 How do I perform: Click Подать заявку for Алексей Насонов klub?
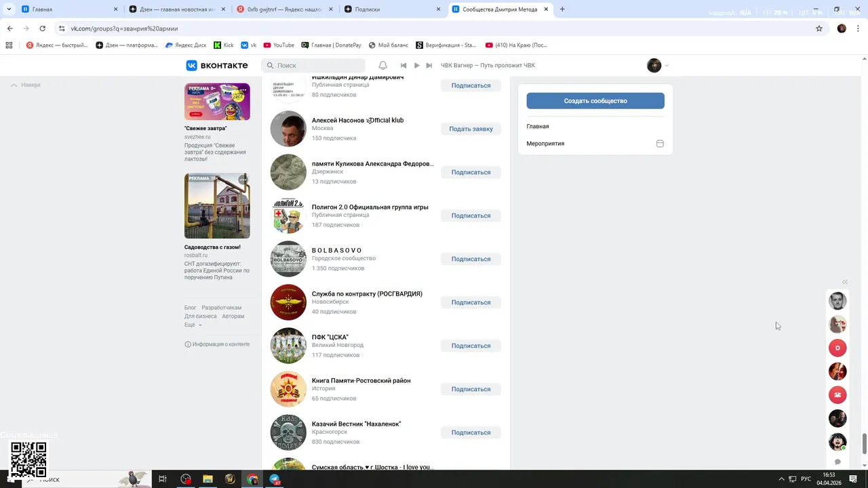[471, 129]
